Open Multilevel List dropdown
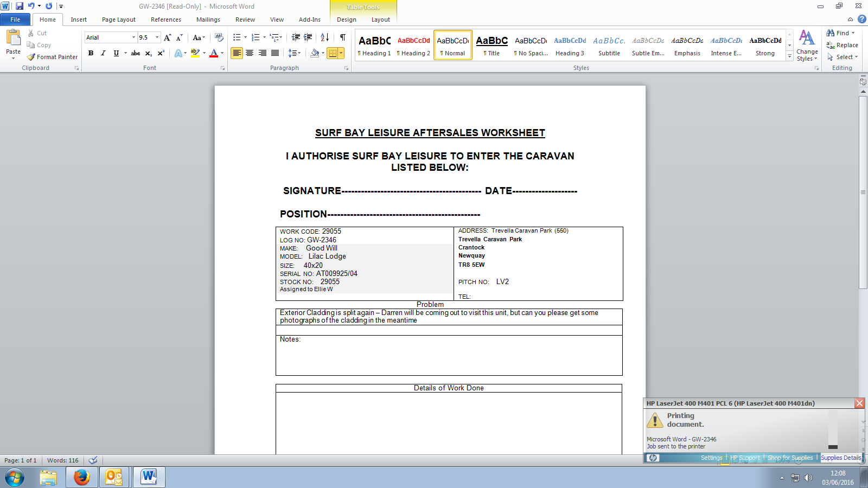This screenshot has width=868, height=488. [276, 37]
